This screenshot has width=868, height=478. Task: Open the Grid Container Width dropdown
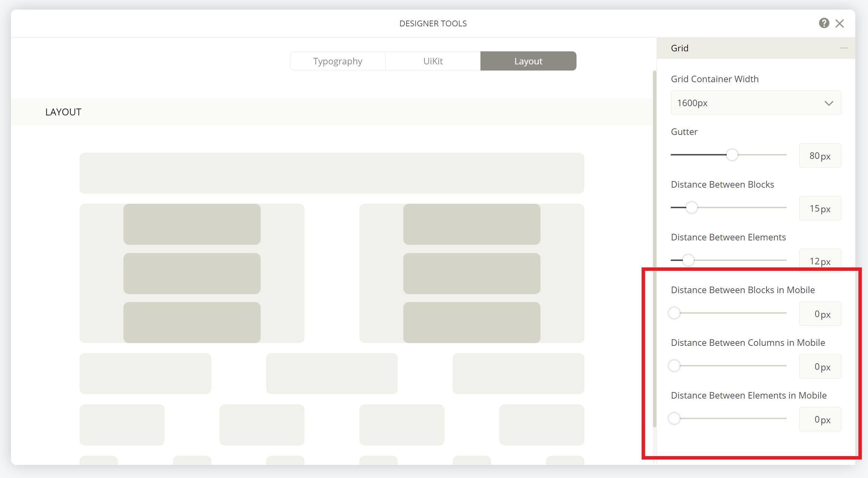(756, 103)
